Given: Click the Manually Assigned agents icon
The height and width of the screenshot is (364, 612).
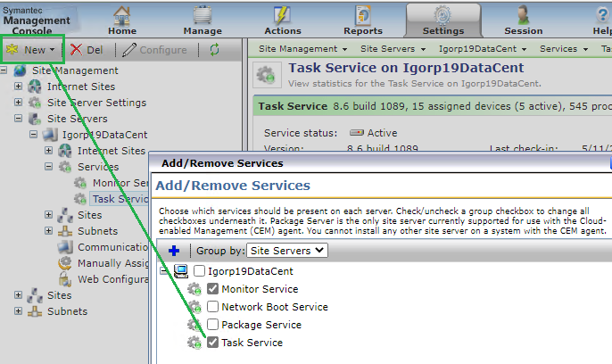Looking at the screenshot, I should [x=65, y=263].
